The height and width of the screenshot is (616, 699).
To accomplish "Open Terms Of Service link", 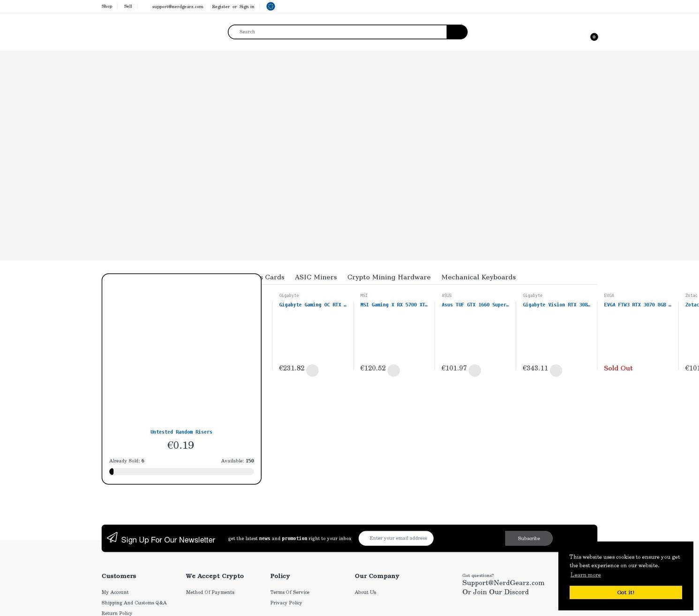I will [x=290, y=592].
